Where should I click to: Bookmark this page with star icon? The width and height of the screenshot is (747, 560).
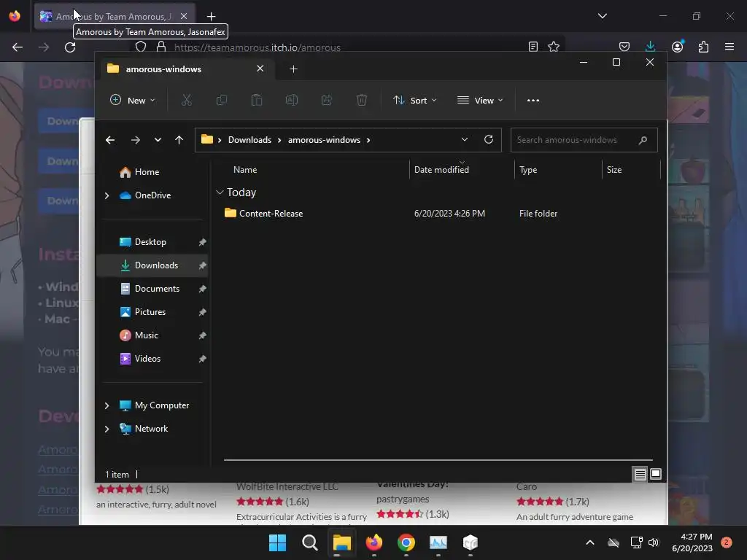tap(553, 47)
